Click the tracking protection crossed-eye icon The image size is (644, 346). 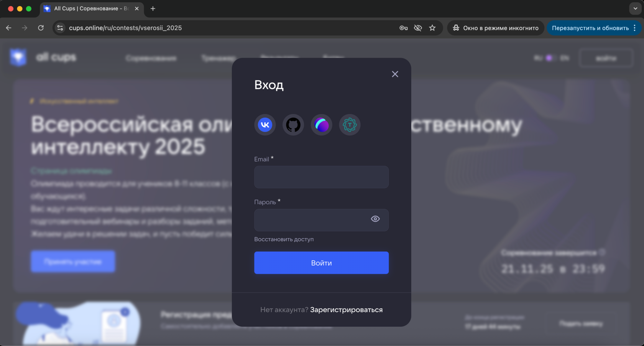point(418,28)
